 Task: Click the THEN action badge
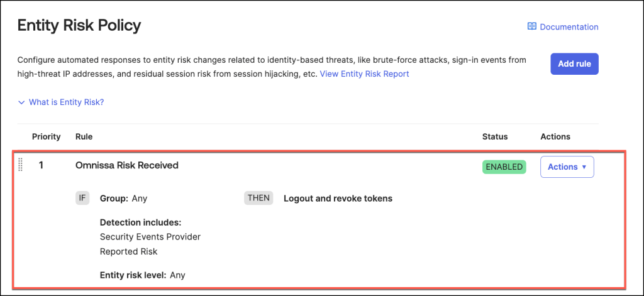258,198
